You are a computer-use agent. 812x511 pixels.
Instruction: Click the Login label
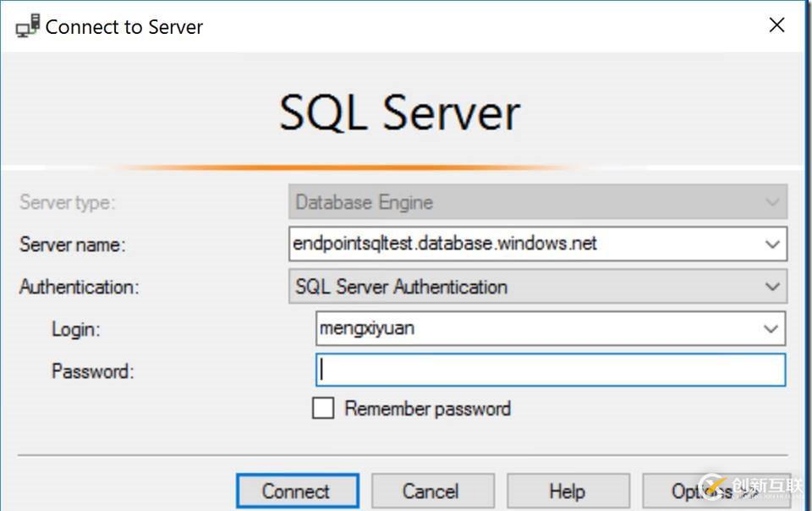75,329
